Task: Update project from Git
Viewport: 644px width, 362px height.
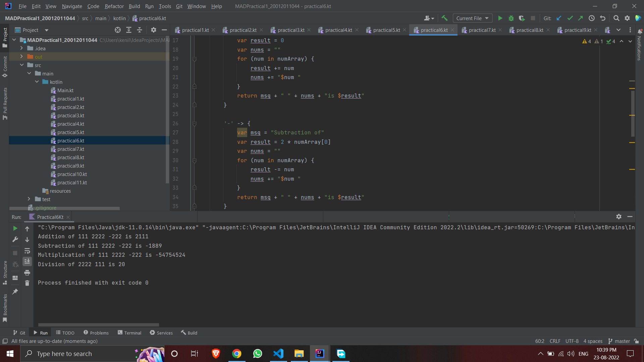Action: pos(559,18)
